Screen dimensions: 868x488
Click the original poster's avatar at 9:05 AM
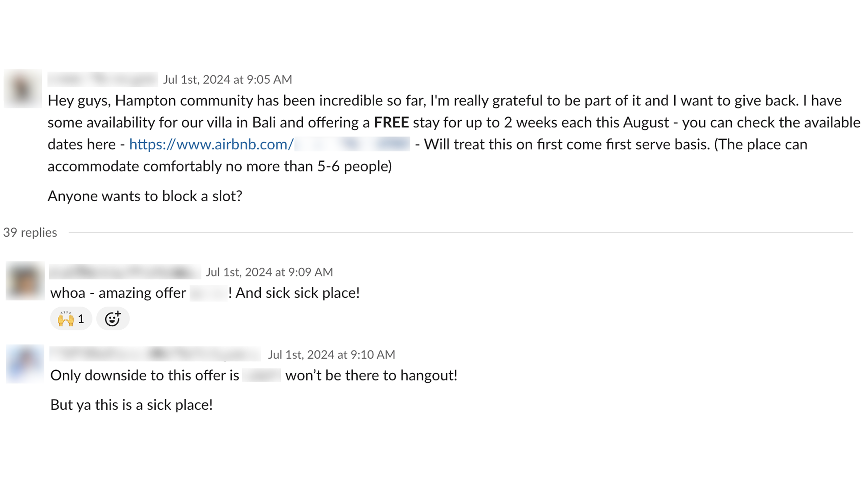coord(23,89)
